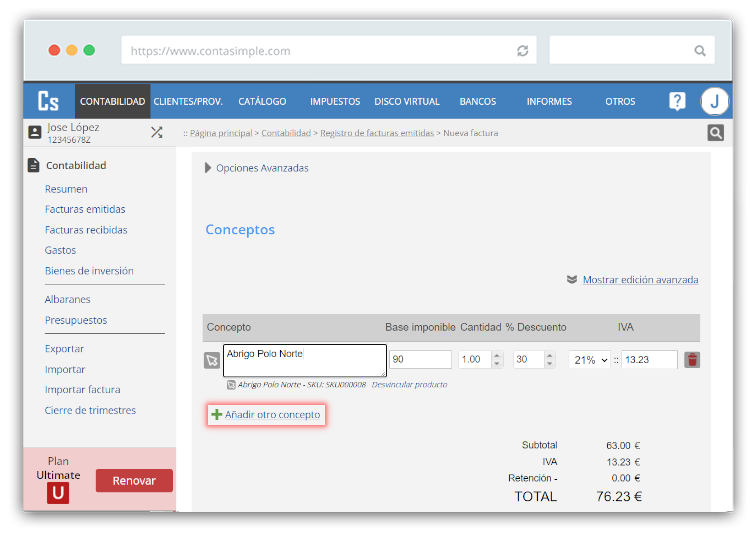The image size is (750, 535).
Task: Open Gastos in sidebar
Action: coord(60,250)
